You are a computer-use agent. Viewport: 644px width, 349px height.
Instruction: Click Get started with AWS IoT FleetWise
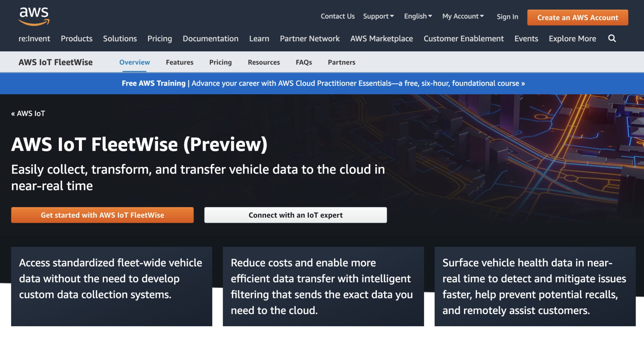tap(102, 215)
